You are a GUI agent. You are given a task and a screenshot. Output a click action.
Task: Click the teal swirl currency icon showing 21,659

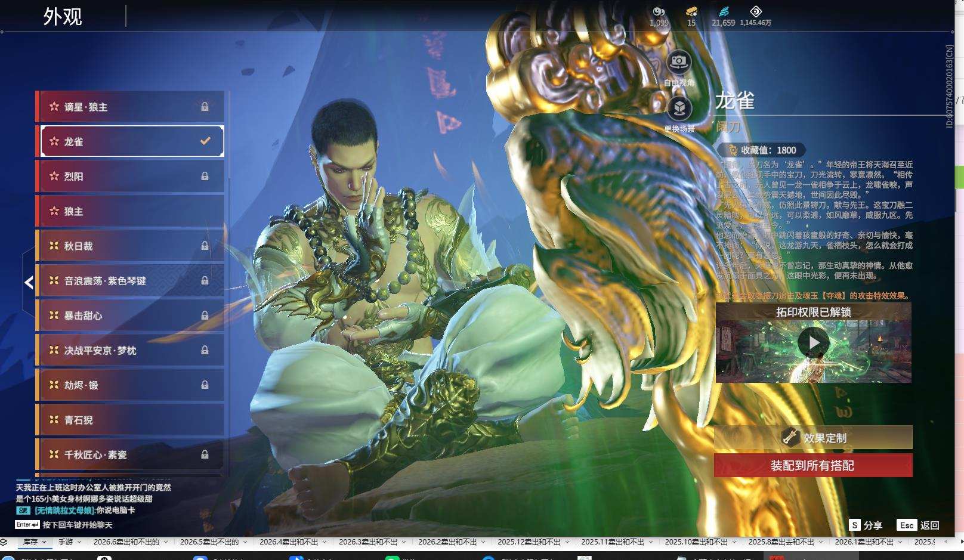click(x=723, y=11)
